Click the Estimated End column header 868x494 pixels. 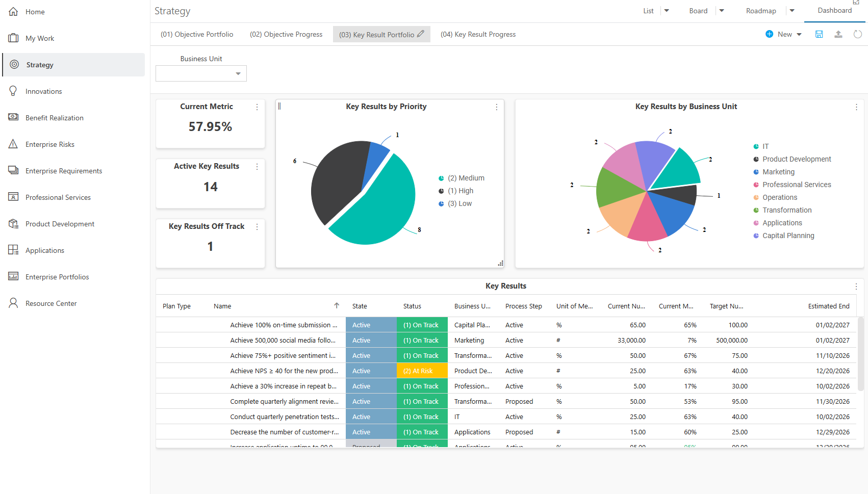click(829, 306)
